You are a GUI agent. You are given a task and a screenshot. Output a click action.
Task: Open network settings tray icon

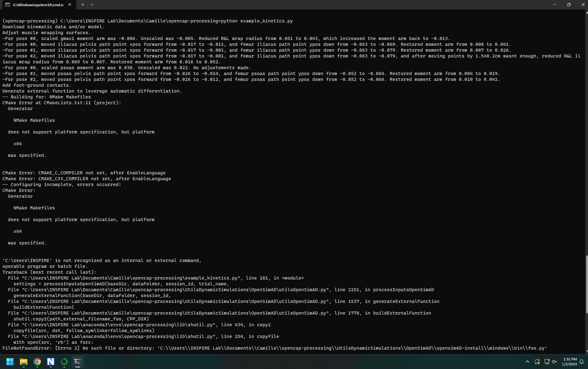pyautogui.click(x=547, y=362)
